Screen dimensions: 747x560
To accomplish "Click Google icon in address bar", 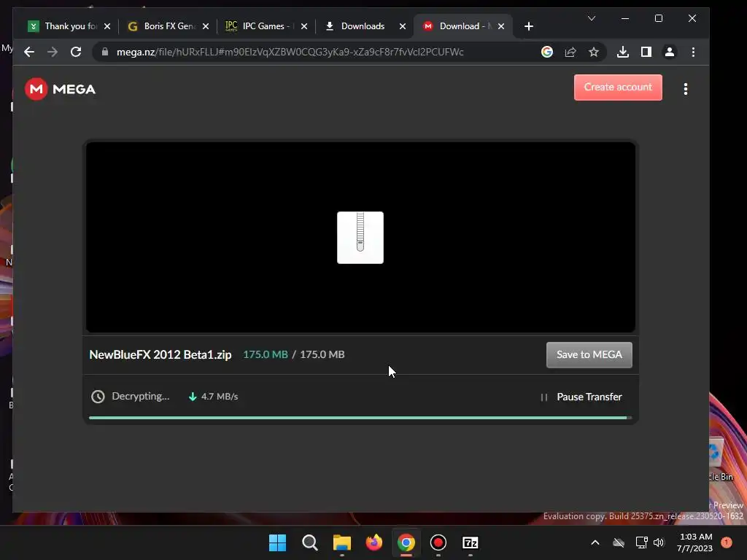I will 547,52.
